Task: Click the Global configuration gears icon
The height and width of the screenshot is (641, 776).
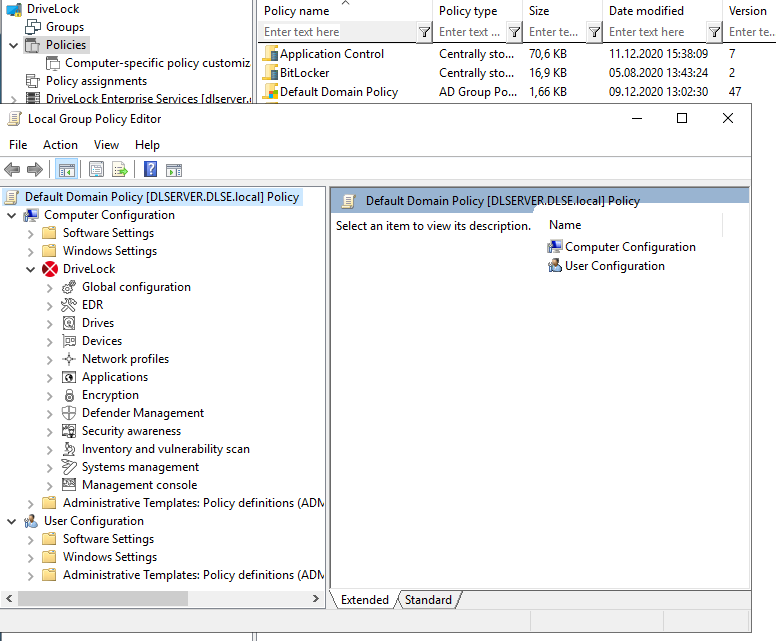Action: click(69, 287)
